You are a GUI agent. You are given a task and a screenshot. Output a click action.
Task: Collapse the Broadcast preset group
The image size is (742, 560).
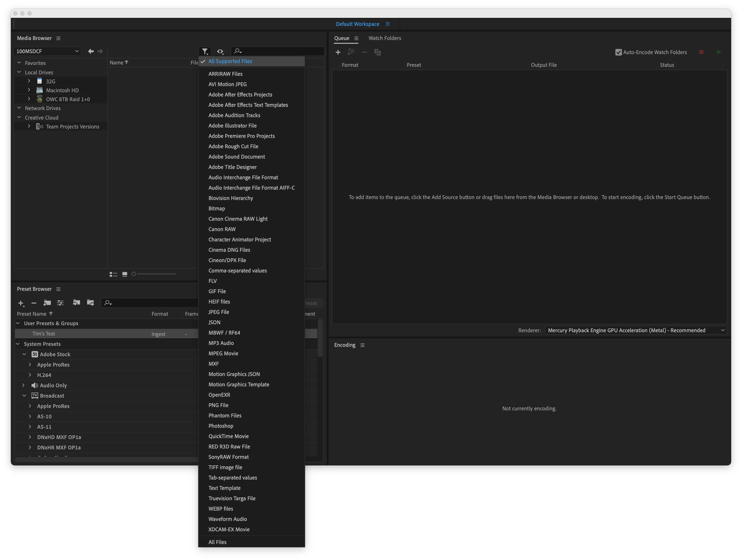(x=24, y=396)
